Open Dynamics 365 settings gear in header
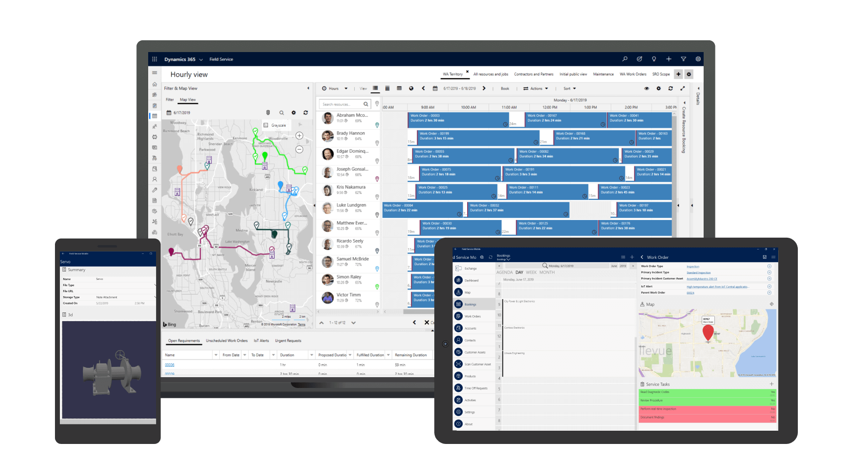Image resolution: width=868 pixels, height=469 pixels. [698, 59]
